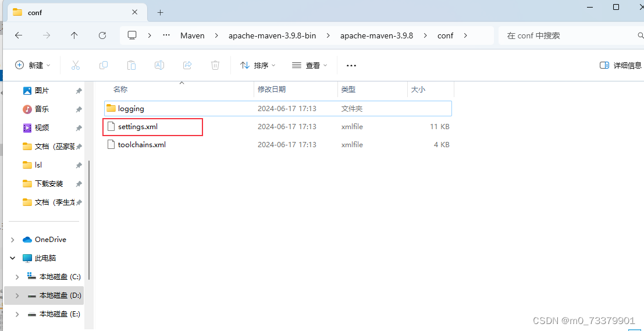Screen dimensions: 644x331
Task: Open the 排序 (Sort) dropdown
Action: [258, 65]
